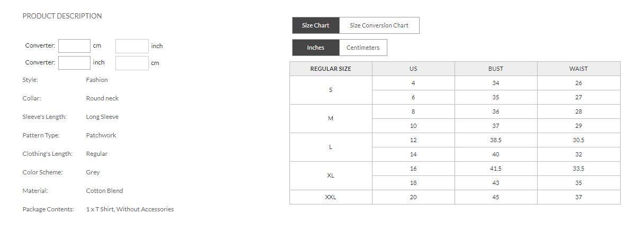Image resolution: width=644 pixels, height=242 pixels.
Task: Focus the inch input in the second converter row
Action: tap(74, 63)
